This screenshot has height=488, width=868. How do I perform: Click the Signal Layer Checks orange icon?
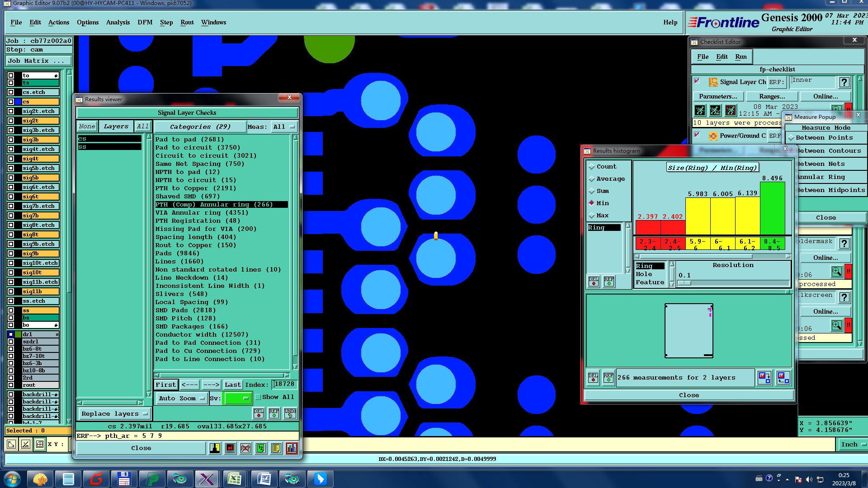[x=713, y=82]
